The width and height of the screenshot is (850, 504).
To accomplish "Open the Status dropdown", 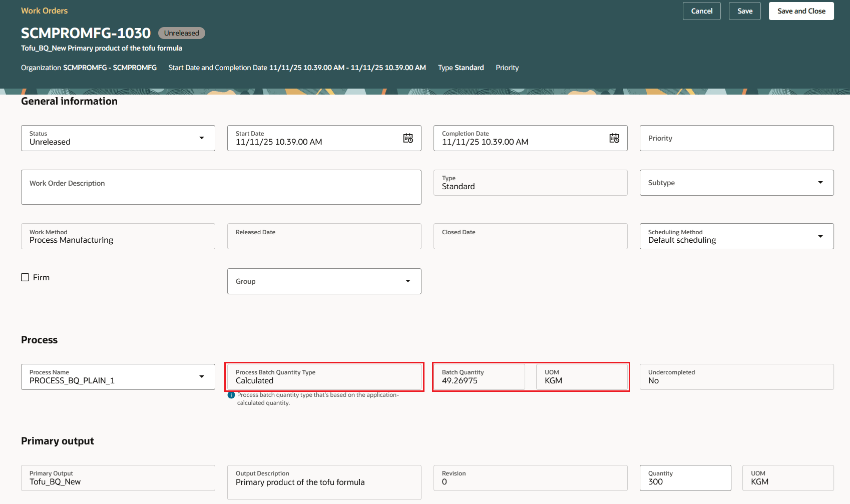I will tap(202, 138).
